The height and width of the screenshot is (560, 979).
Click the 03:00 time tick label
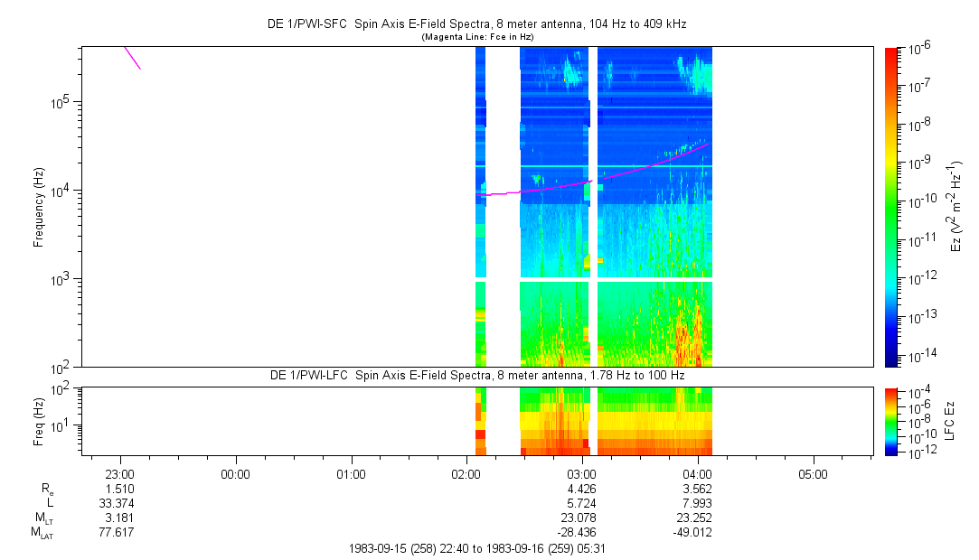581,474
